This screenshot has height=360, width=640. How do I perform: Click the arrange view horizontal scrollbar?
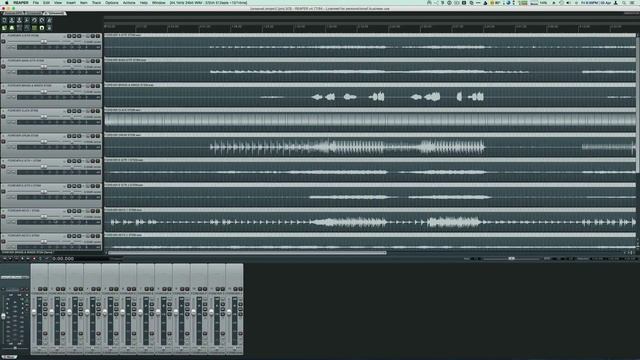(247, 253)
